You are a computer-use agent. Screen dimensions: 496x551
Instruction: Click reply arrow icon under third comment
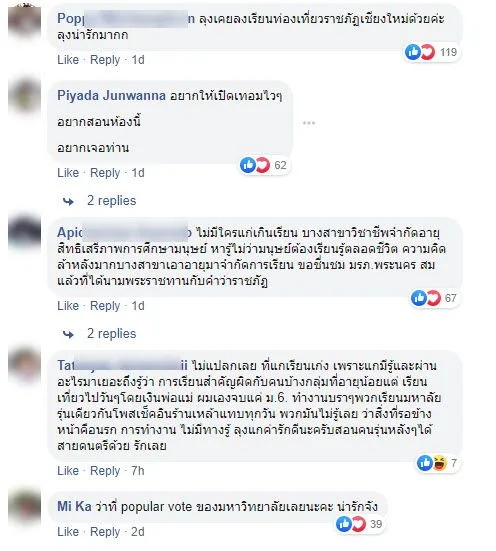coord(68,335)
